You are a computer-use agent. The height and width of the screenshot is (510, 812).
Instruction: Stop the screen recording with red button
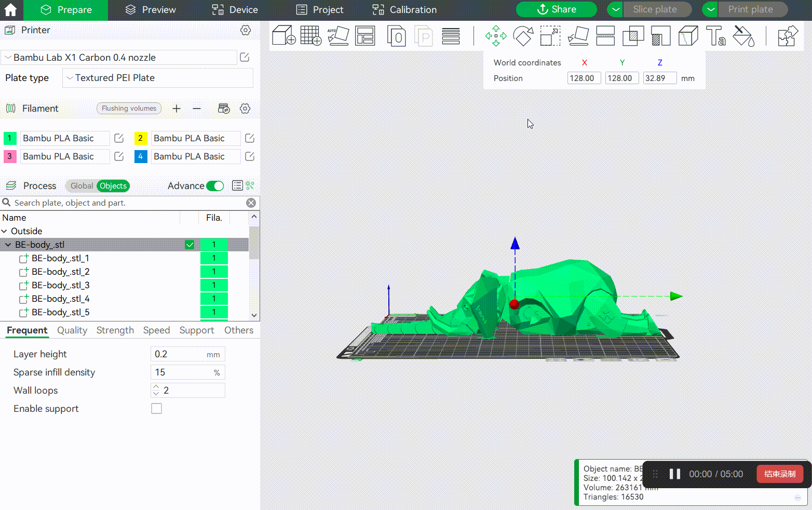click(x=780, y=474)
